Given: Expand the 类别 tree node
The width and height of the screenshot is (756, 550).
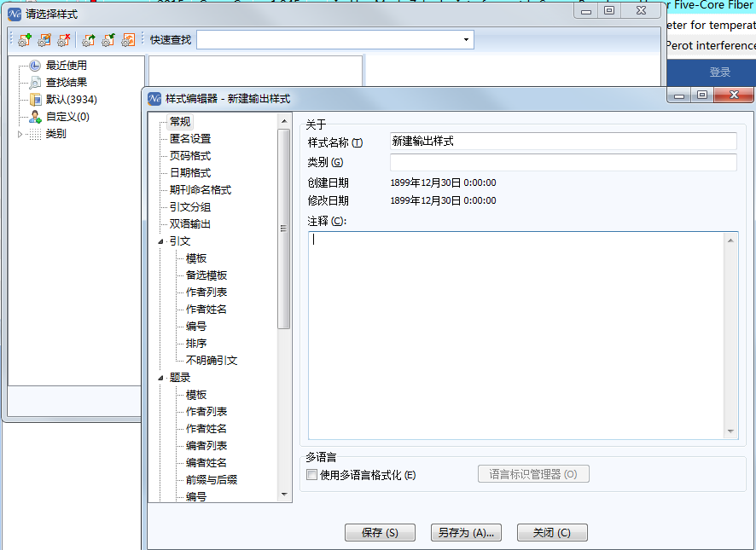Looking at the screenshot, I should click(x=20, y=134).
